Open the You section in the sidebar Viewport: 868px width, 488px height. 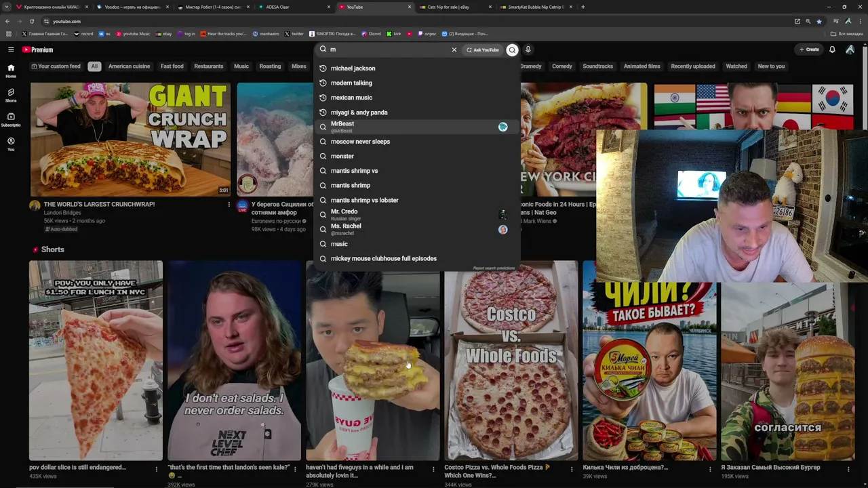(x=11, y=144)
